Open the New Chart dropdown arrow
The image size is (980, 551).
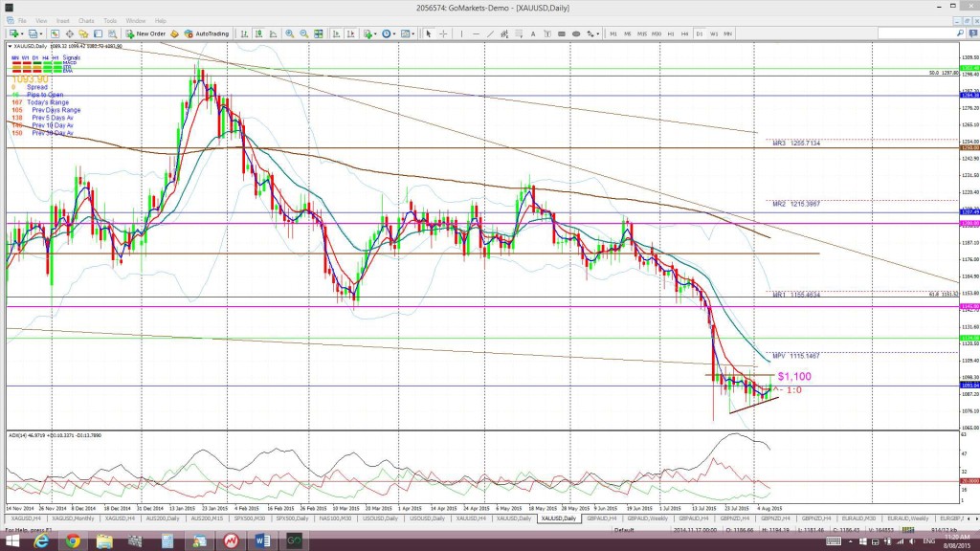[x=21, y=33]
